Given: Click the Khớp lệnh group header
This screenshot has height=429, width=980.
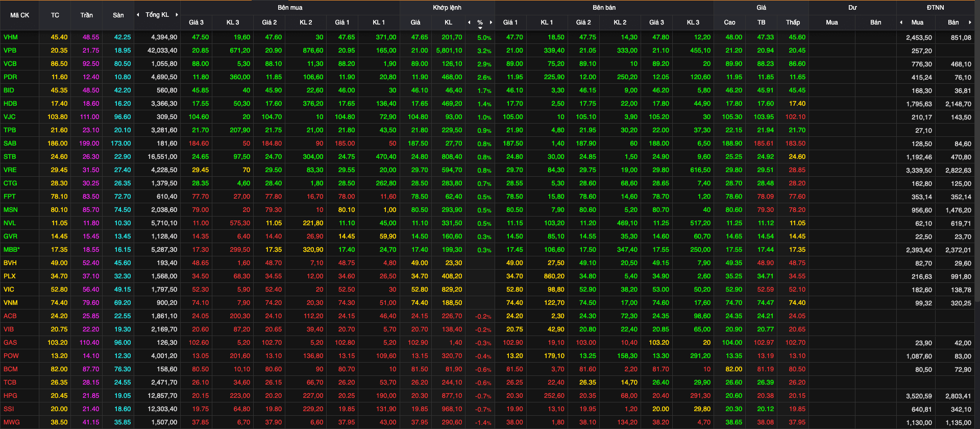Looking at the screenshot, I should click(x=447, y=8).
